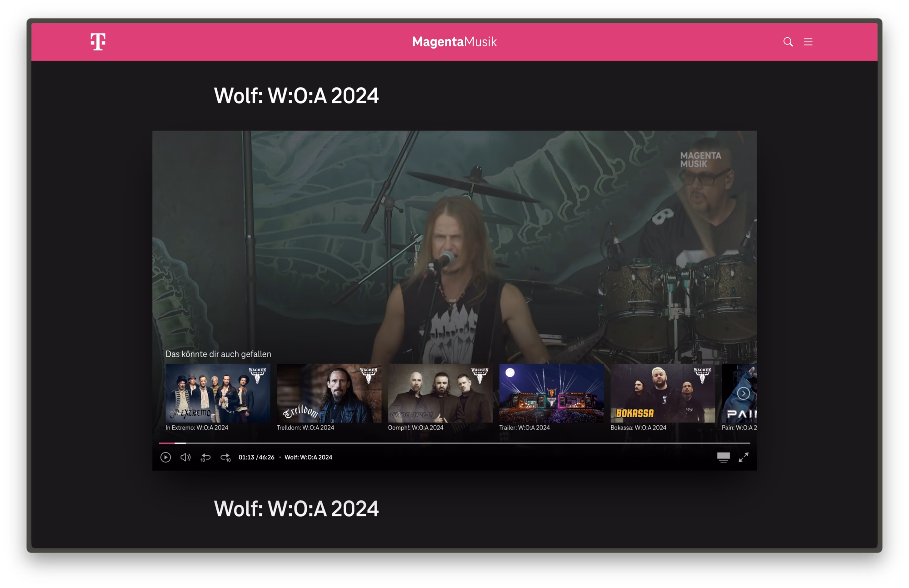Screen dimensions: 909x588
Task: Skip forward 10 seconds
Action: 225,458
